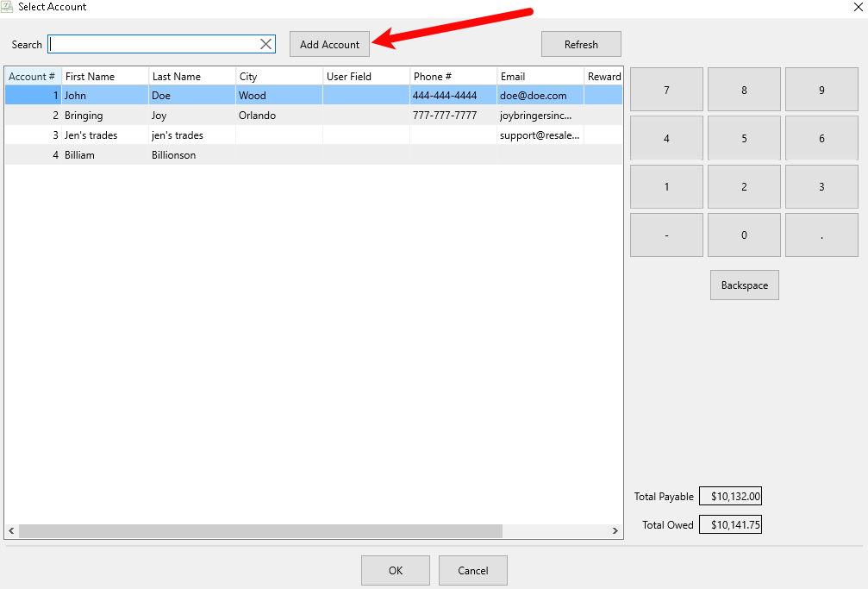868x589 pixels.
Task: Sort by Reward column header
Action: pos(603,77)
